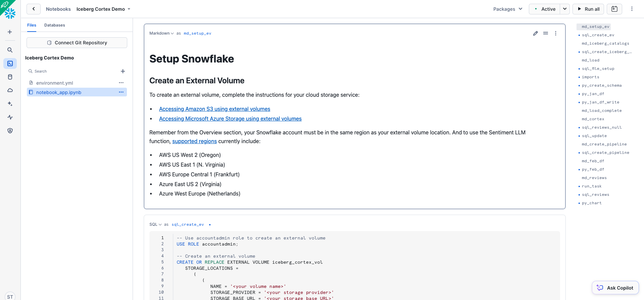The height and width of the screenshot is (300, 644).
Task: Select the Files tab
Action: 32,25
